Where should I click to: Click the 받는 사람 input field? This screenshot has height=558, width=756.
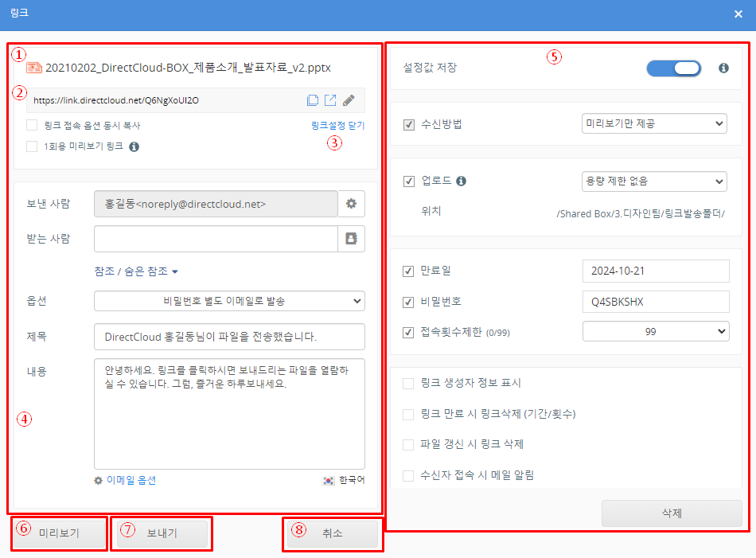pyautogui.click(x=216, y=238)
